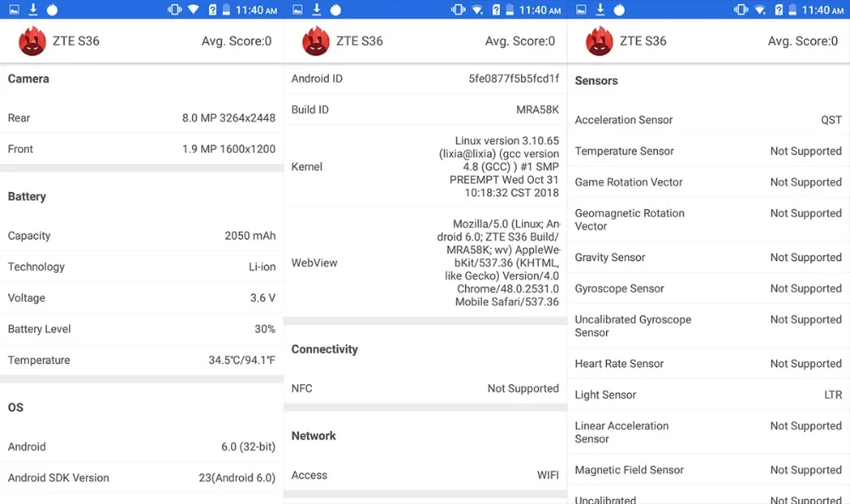Select the Temperature Sensor row
The width and height of the screenshot is (850, 504).
coord(709,151)
